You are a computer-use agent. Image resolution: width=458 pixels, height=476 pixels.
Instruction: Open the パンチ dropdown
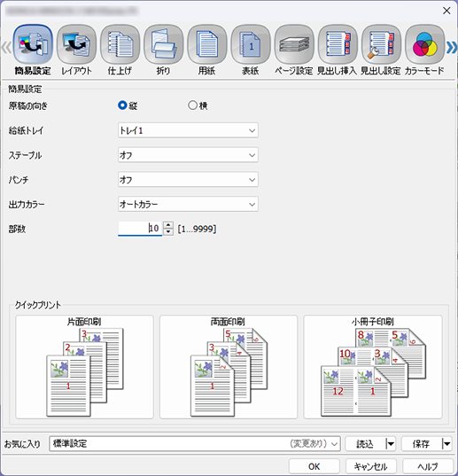188,179
